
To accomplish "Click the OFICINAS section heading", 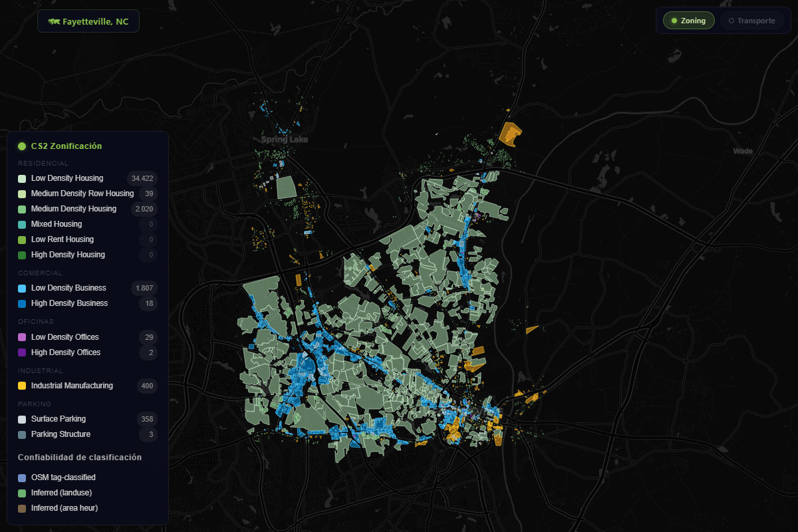I will (37, 322).
